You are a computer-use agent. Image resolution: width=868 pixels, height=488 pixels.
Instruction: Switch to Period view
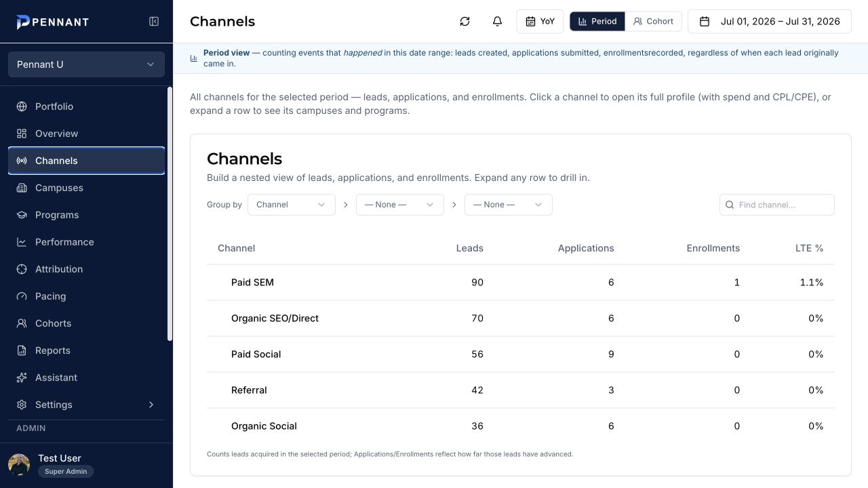coord(597,22)
